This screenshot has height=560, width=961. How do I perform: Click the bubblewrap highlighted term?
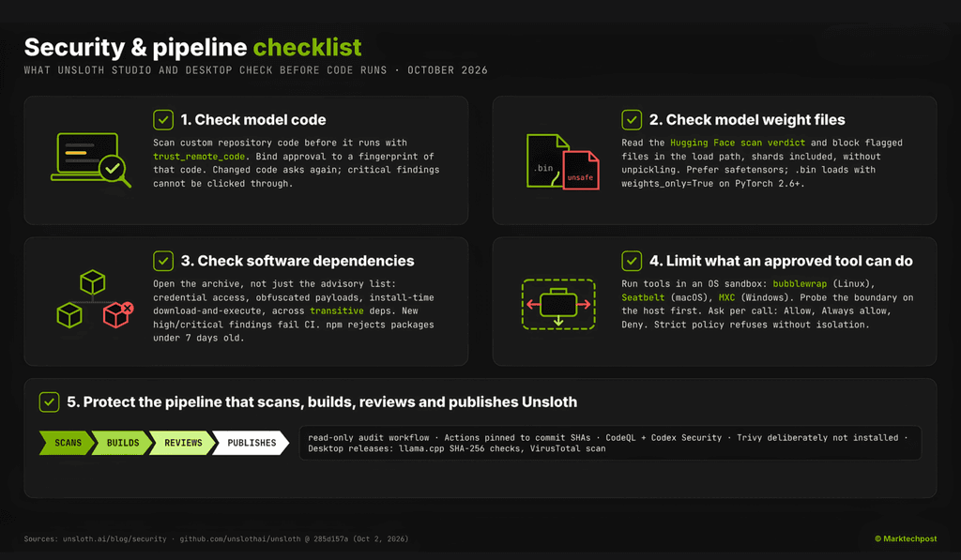pos(800,283)
